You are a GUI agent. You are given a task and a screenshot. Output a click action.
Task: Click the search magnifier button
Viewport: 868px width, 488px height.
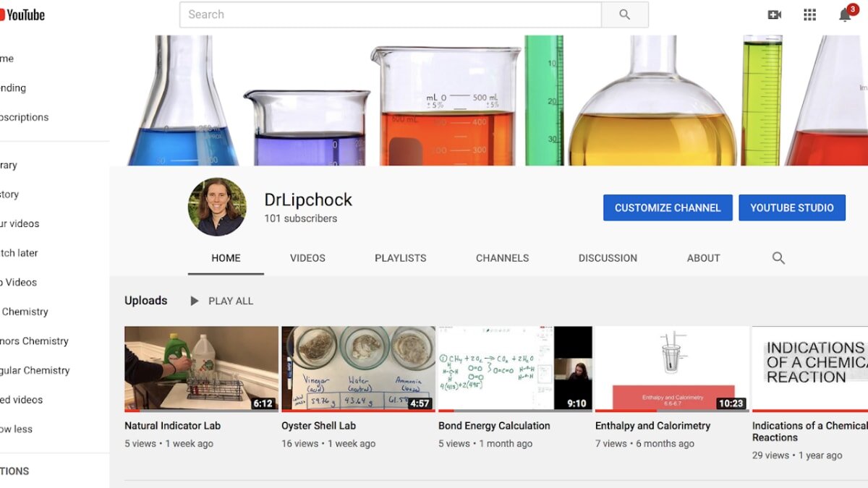tap(625, 14)
